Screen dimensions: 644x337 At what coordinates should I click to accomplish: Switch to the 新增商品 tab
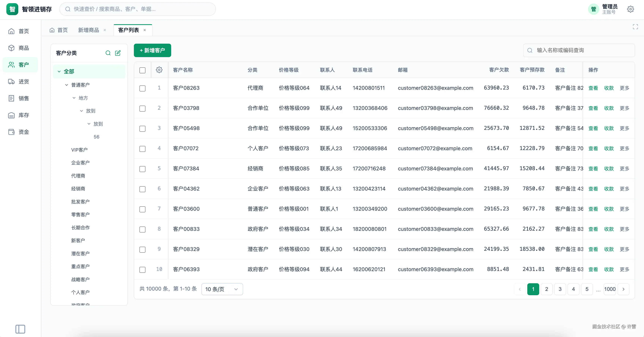(89, 30)
